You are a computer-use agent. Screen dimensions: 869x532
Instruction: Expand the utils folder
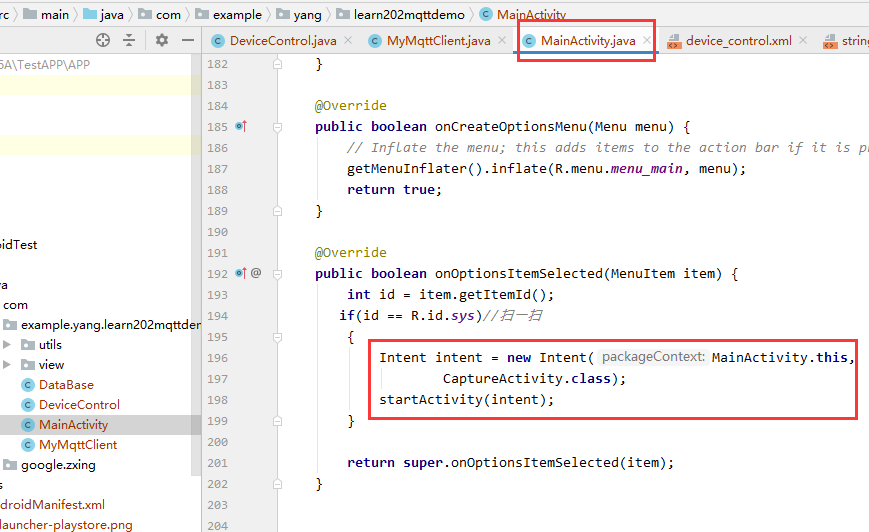7,344
